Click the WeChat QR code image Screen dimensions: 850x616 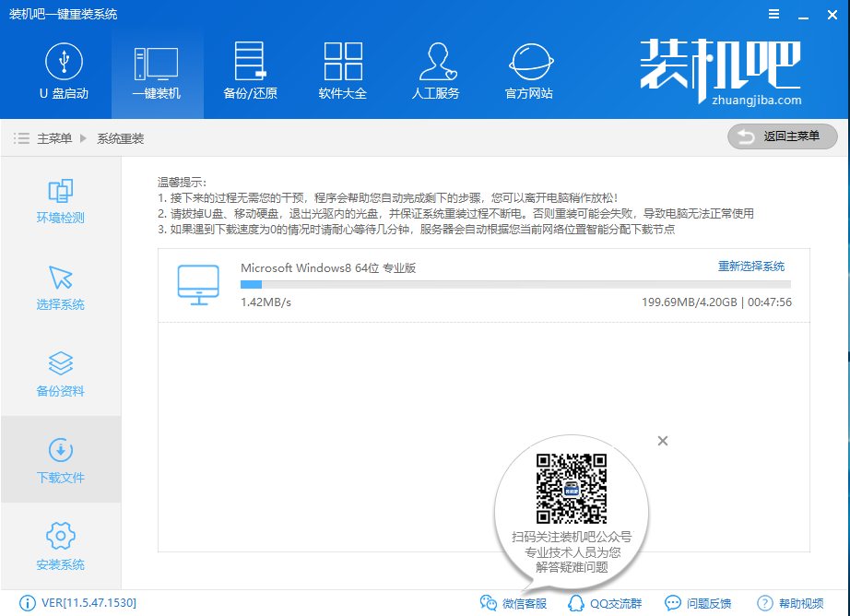coord(572,489)
